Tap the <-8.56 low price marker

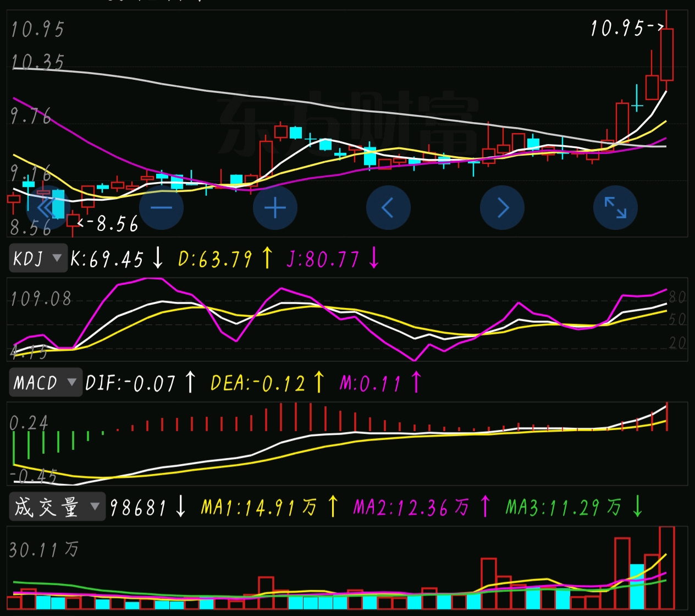click(108, 223)
